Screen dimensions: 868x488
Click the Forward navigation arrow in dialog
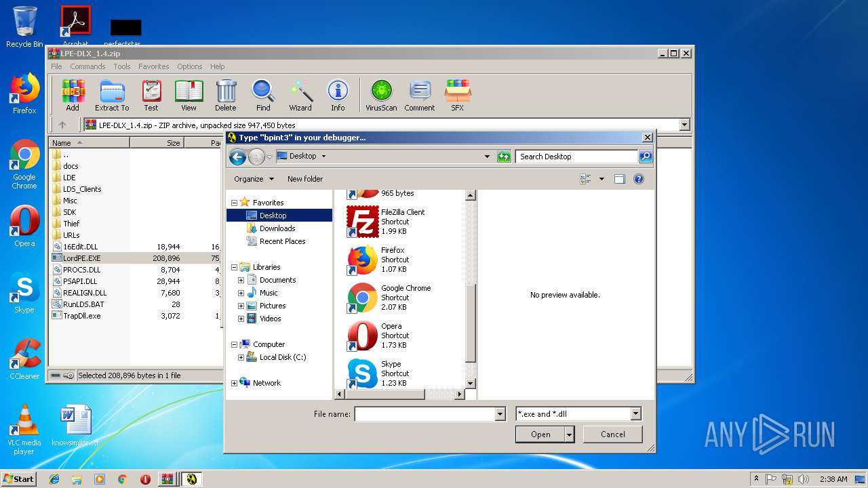(256, 157)
